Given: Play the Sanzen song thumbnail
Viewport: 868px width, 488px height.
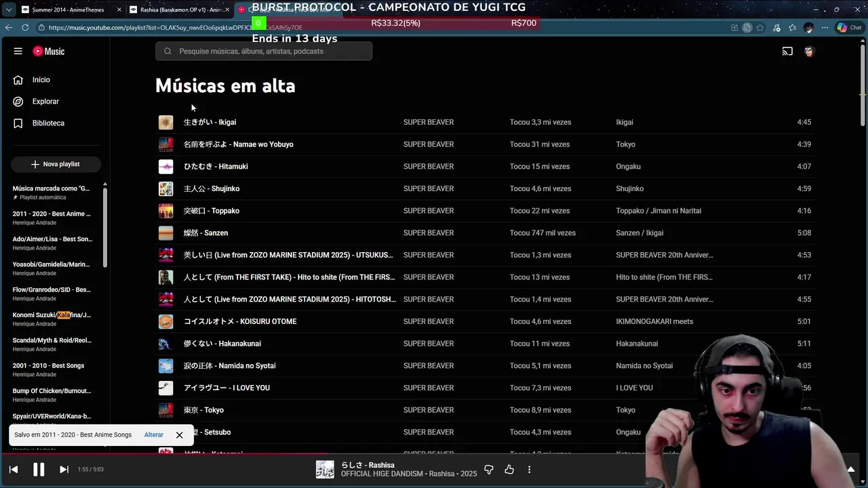Looking at the screenshot, I should (x=166, y=233).
